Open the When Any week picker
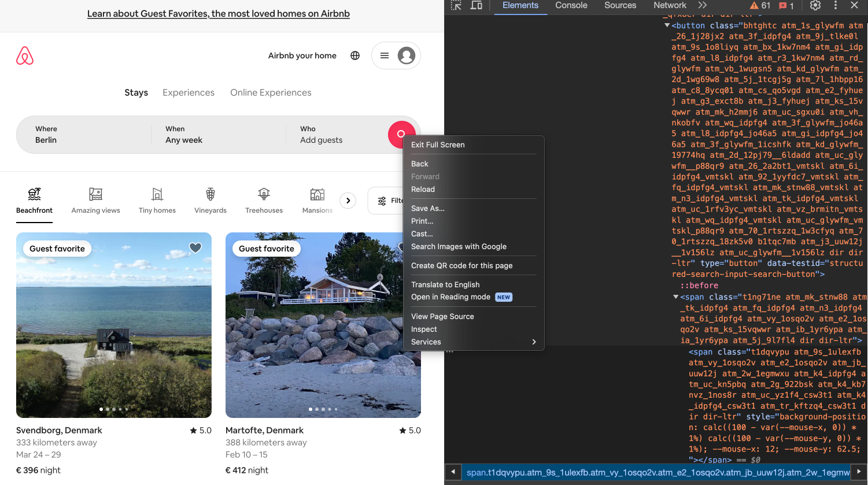The image size is (868, 485). click(x=219, y=135)
